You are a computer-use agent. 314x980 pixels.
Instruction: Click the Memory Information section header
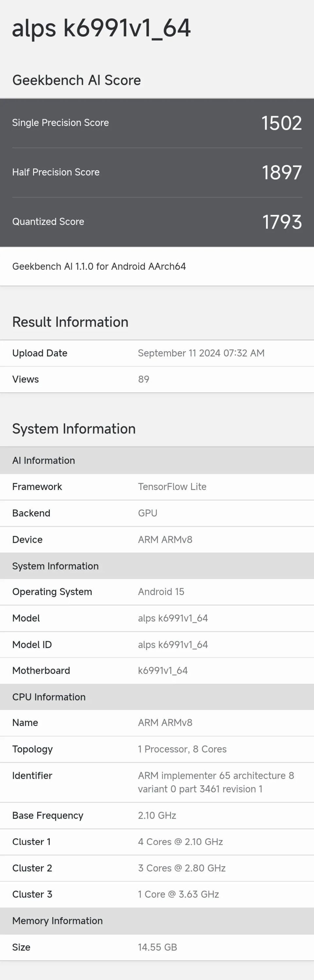pos(57,921)
